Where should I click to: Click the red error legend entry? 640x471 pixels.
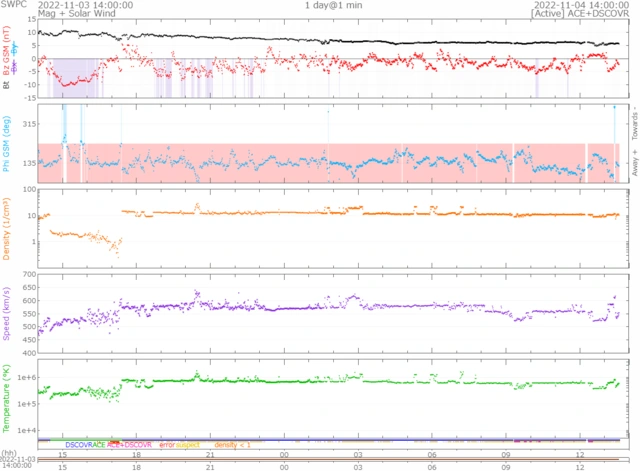tap(167, 445)
